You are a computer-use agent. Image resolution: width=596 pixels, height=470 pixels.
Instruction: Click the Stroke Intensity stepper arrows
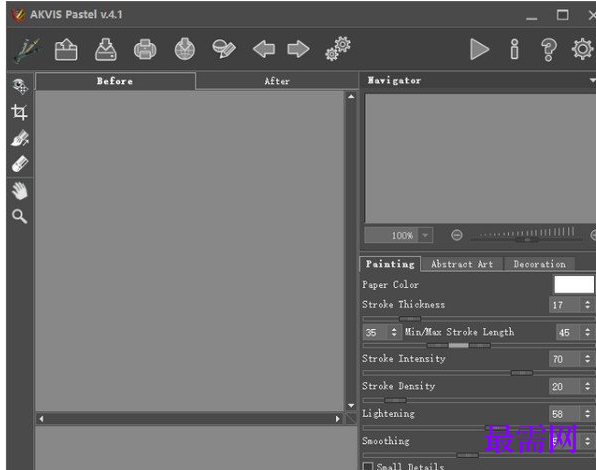coord(588,359)
